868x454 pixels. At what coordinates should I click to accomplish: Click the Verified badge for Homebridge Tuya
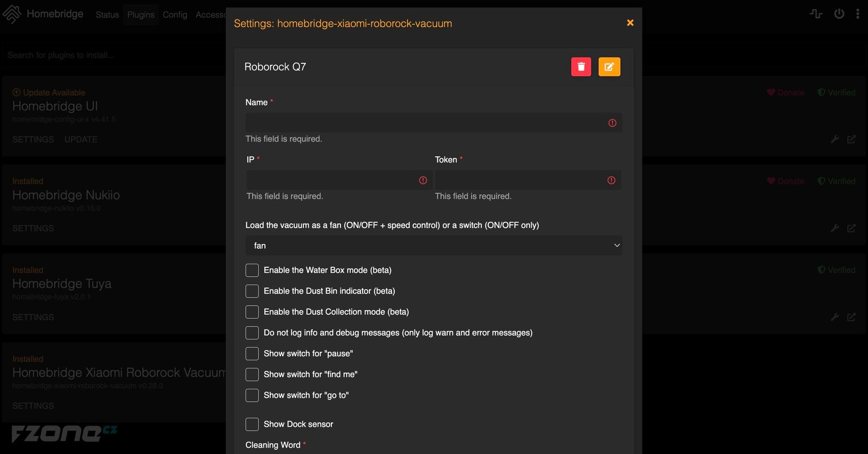[836, 270]
